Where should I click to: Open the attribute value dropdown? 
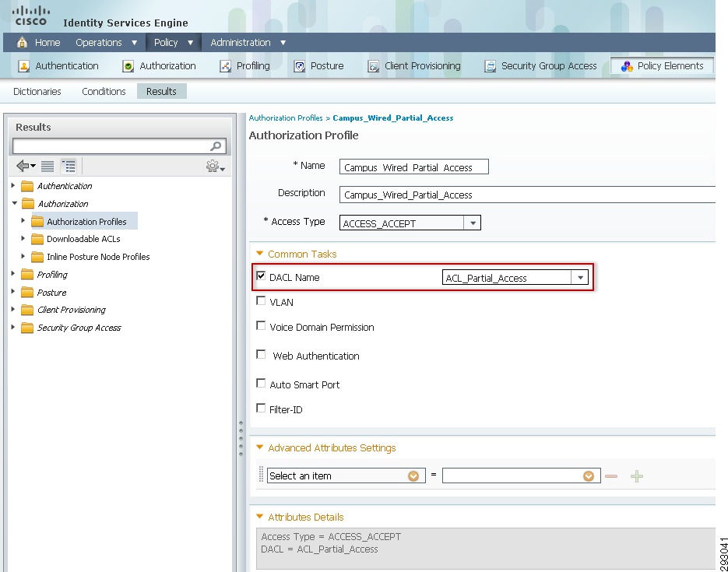(x=589, y=476)
